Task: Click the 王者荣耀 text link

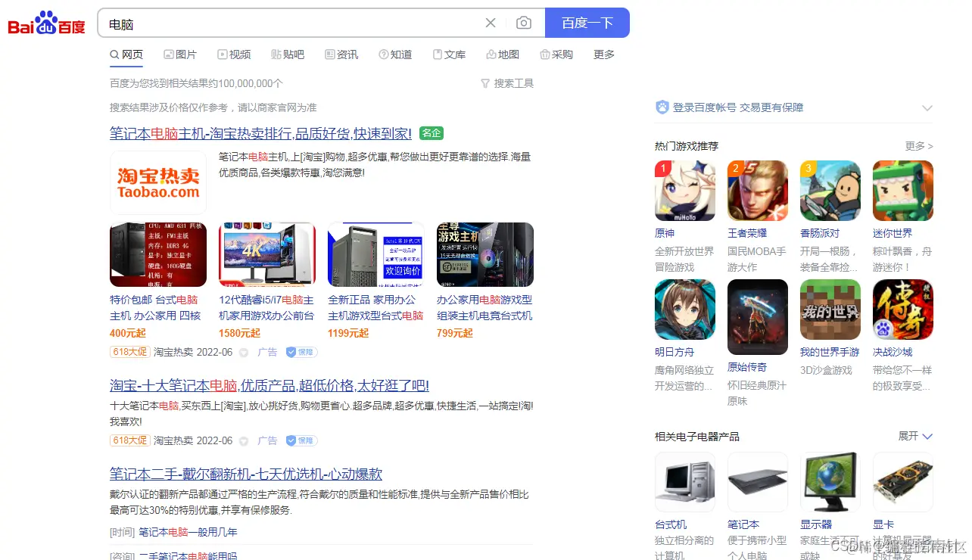Action: (747, 233)
